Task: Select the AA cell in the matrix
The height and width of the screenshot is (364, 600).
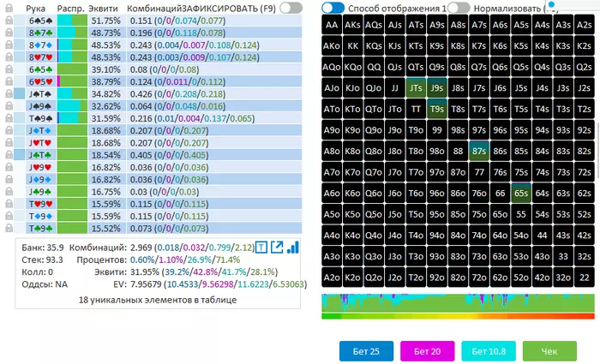Action: click(332, 25)
